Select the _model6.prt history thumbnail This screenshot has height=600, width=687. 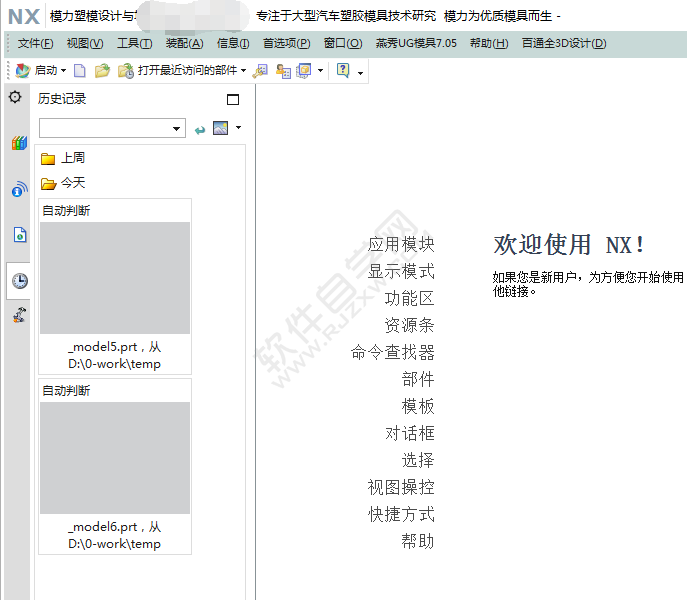115,458
